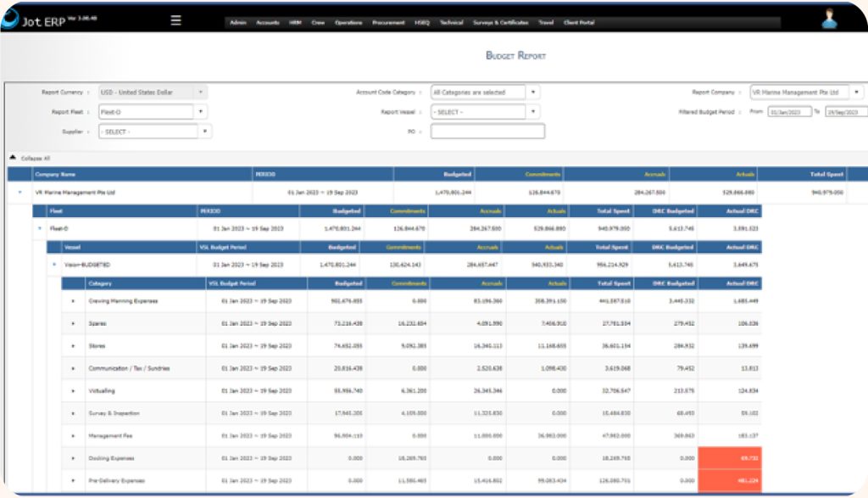The width and height of the screenshot is (868, 498).
Task: Open the Supplier dropdown
Action: [x=155, y=131]
